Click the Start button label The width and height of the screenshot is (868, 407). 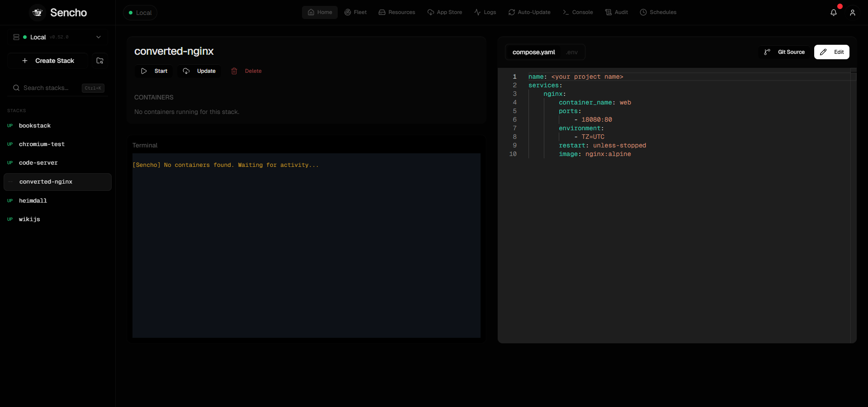click(161, 71)
